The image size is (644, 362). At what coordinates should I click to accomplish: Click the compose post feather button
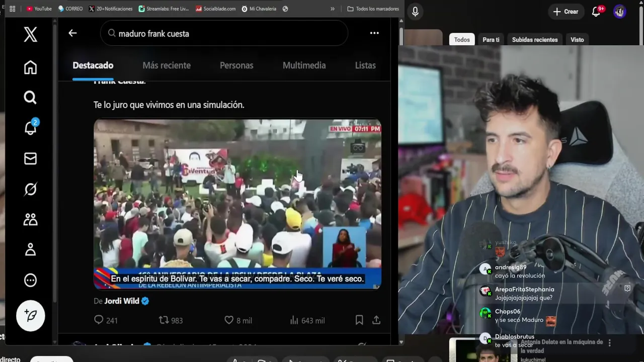[31, 315]
